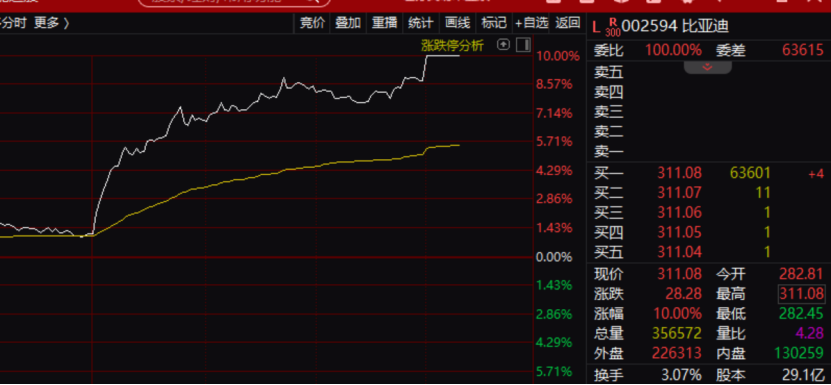Image resolution: width=831 pixels, height=385 pixels.
Task: Click the highlighted 最高 value 311.08
Action: (801, 294)
